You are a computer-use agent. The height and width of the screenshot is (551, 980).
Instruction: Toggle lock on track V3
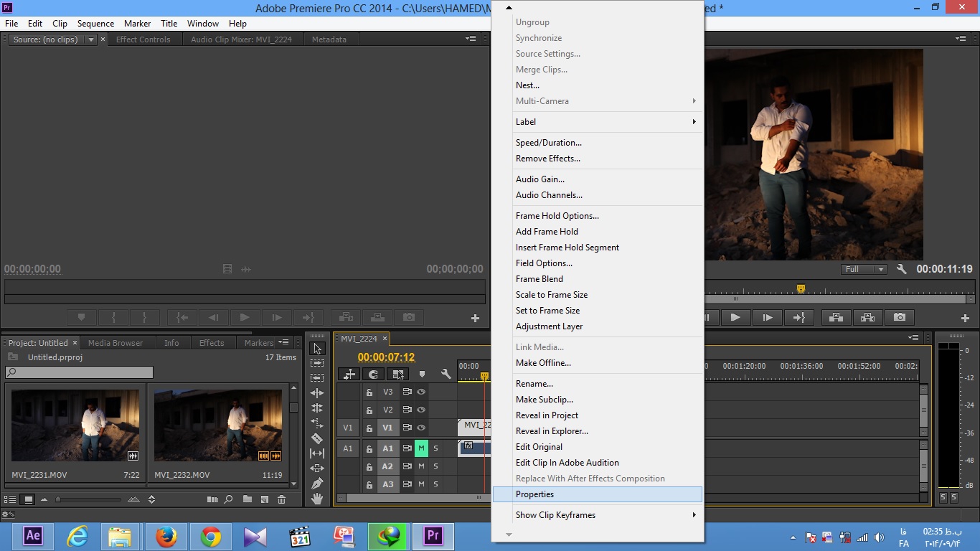tap(369, 392)
